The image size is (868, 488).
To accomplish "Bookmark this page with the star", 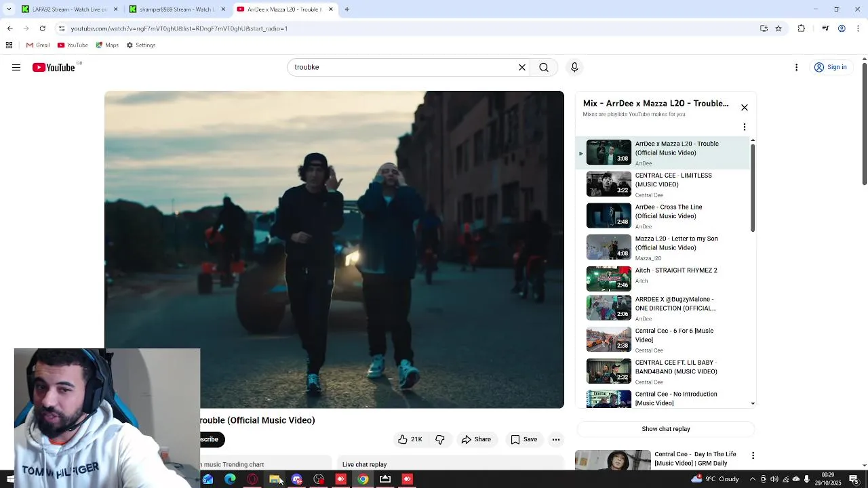I will pos(778,28).
